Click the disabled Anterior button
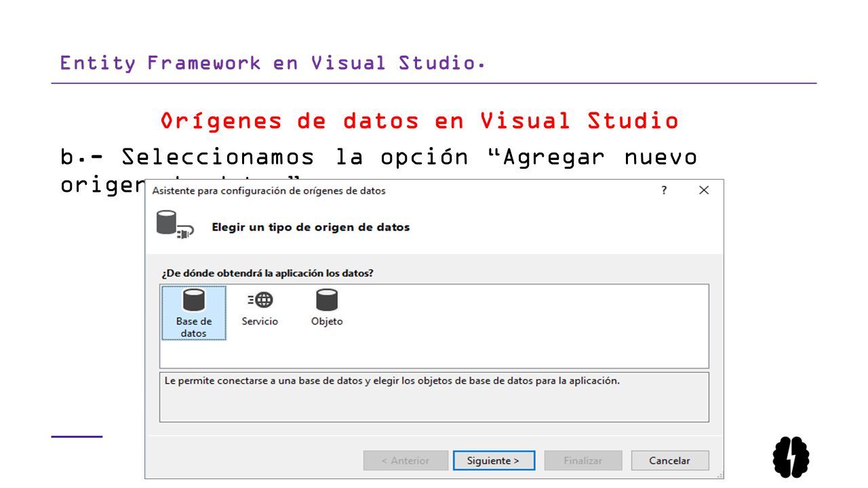 click(406, 460)
